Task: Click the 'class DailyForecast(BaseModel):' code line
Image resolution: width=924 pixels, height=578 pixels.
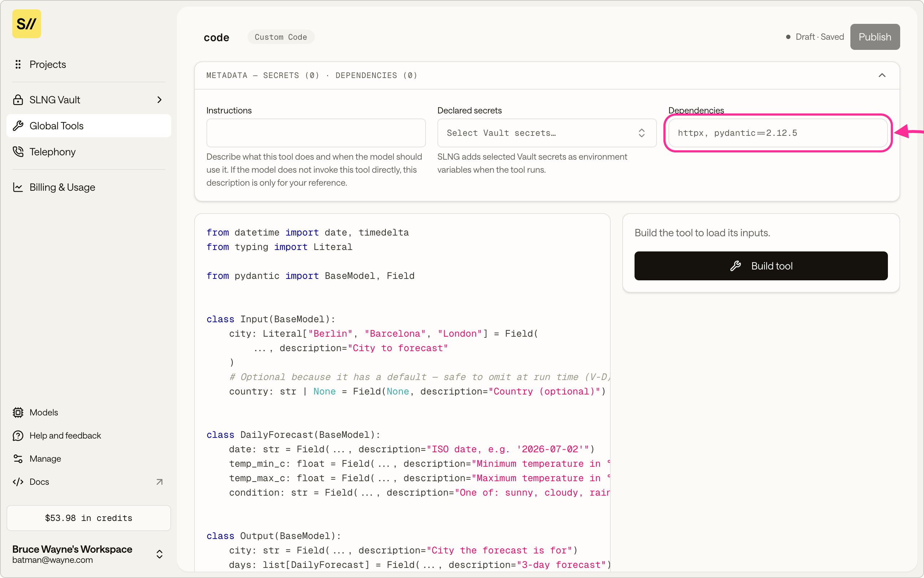Action: tap(293, 435)
